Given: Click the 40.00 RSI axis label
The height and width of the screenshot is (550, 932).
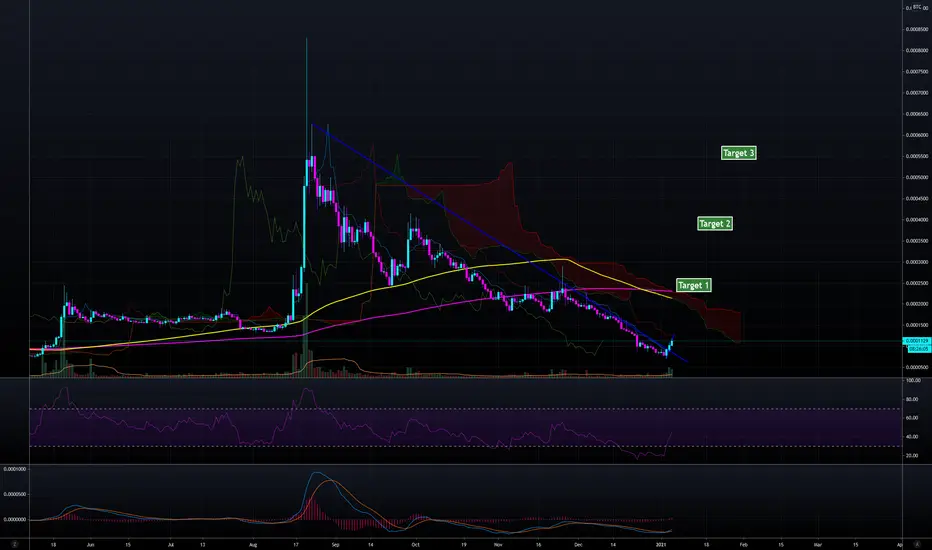Looking at the screenshot, I should 912,436.
